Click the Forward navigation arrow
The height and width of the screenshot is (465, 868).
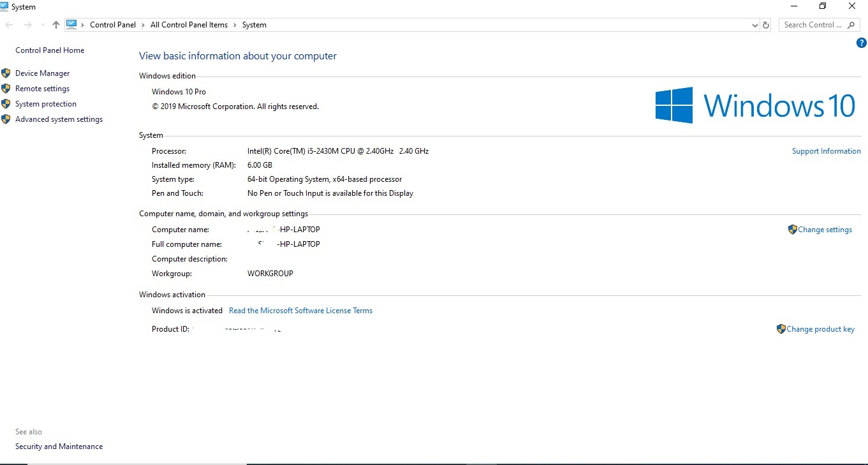click(x=27, y=25)
